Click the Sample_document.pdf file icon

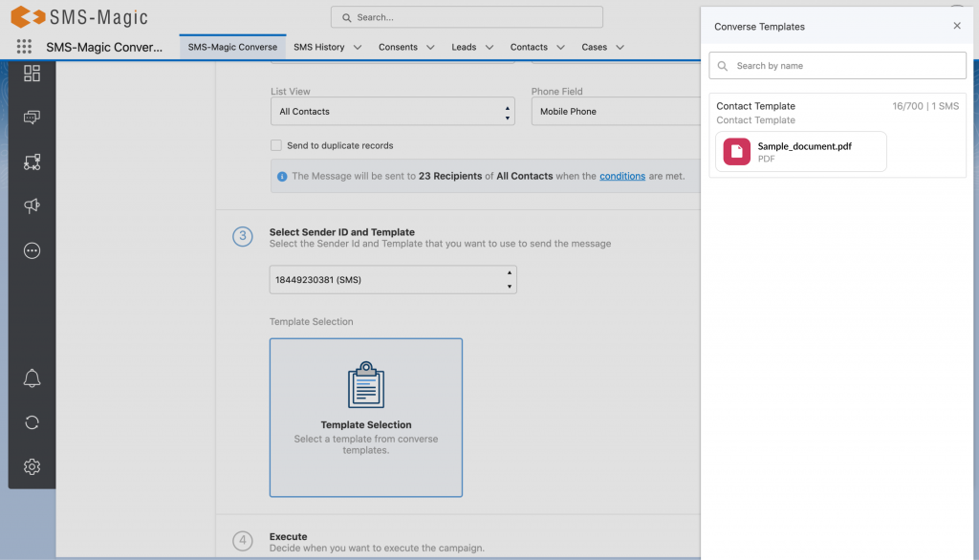coord(737,152)
